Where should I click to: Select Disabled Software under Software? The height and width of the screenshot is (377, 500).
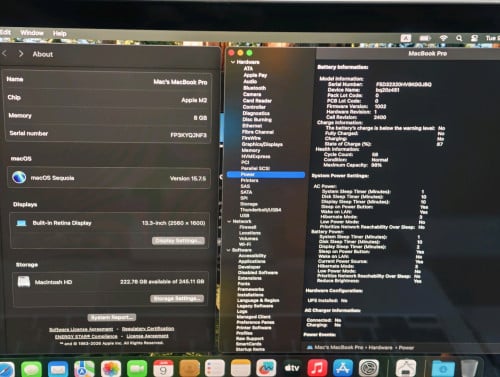click(258, 273)
